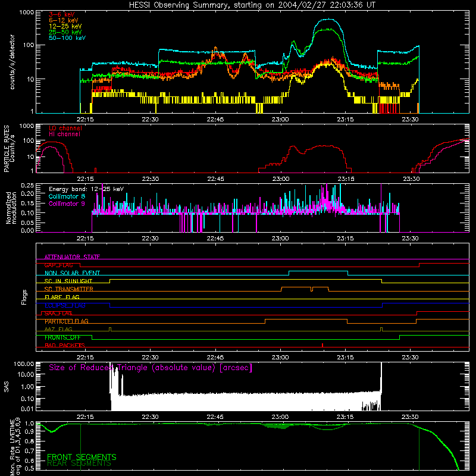Click the NON_SOLAR_EVENT flag label

72,273
